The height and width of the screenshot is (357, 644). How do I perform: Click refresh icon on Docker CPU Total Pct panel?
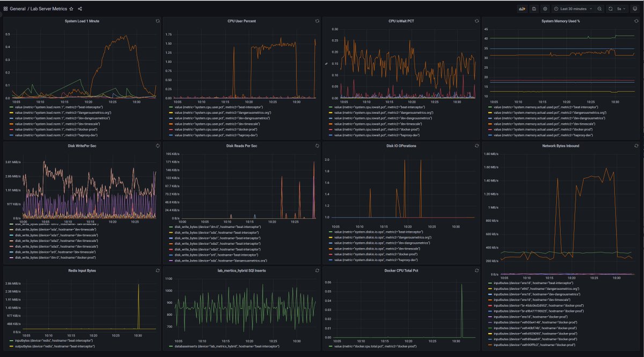(477, 270)
